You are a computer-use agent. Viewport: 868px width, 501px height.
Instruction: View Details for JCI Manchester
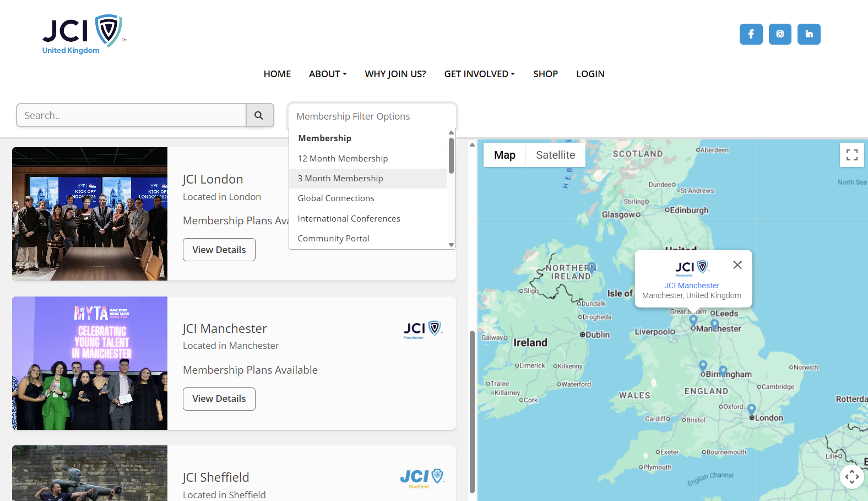219,399
